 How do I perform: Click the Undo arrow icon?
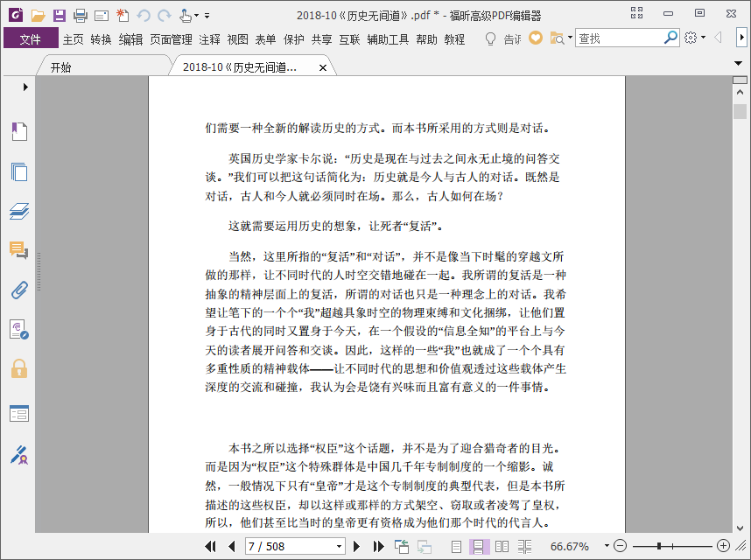(144, 16)
